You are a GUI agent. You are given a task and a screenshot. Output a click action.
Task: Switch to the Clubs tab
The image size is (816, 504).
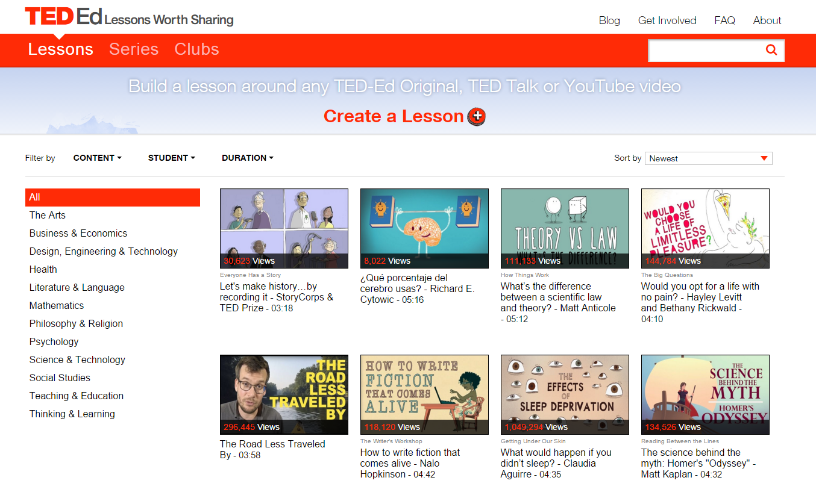point(196,49)
